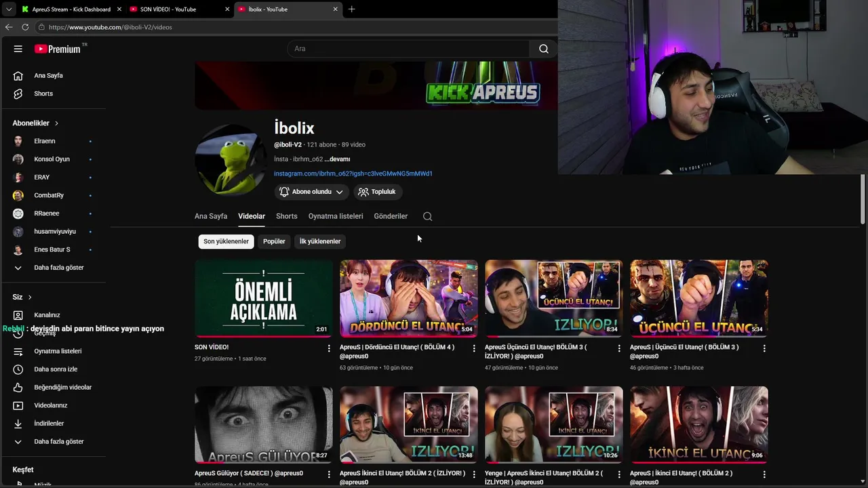The width and height of the screenshot is (868, 488).
Task: Open options for Üçüncü El Utanç İZLİYOR video
Action: coord(619,348)
